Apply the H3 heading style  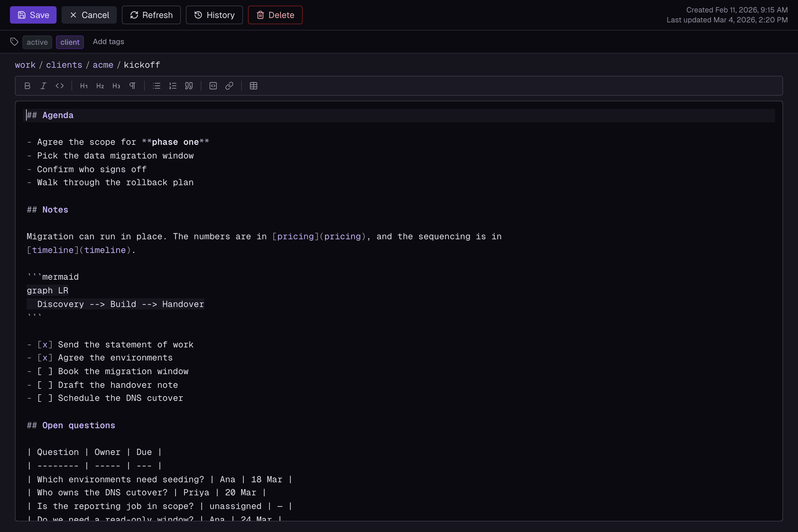point(116,86)
